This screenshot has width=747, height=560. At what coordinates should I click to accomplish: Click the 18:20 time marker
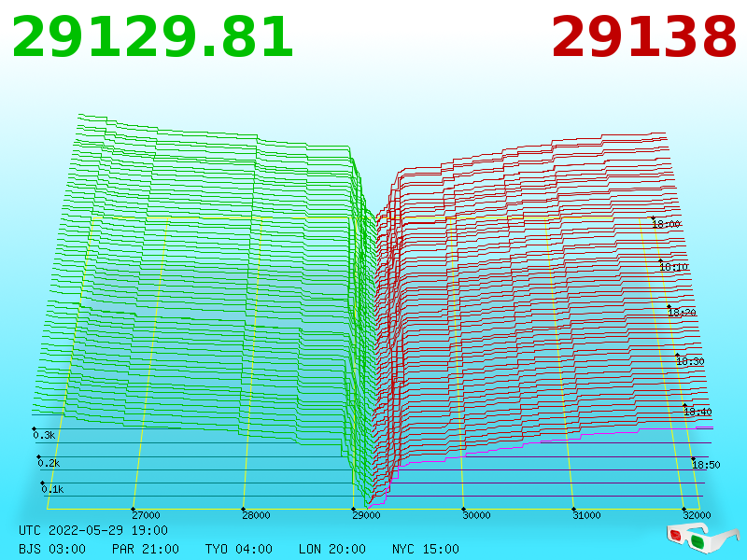coord(683,313)
